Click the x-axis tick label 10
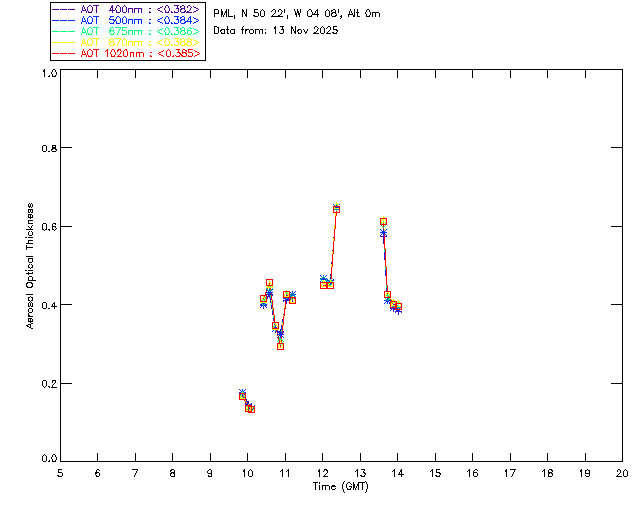The height and width of the screenshot is (512, 640). tap(247, 473)
